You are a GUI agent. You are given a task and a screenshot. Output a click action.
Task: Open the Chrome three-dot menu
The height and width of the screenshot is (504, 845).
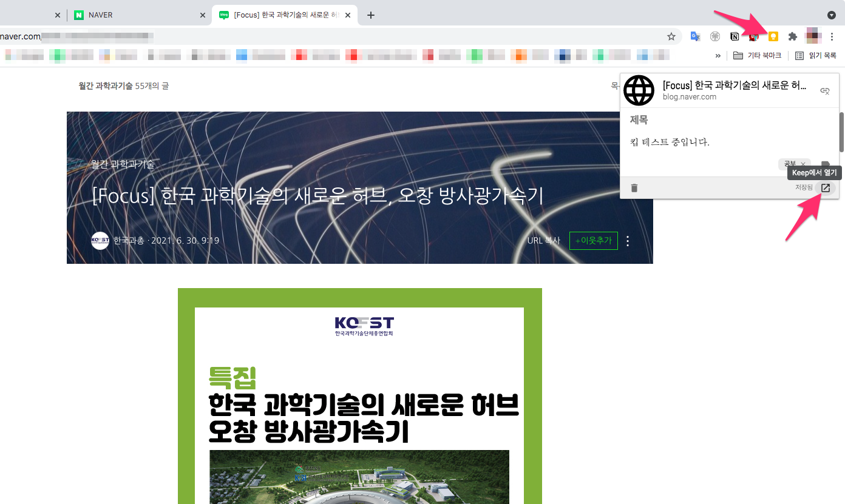coord(832,36)
